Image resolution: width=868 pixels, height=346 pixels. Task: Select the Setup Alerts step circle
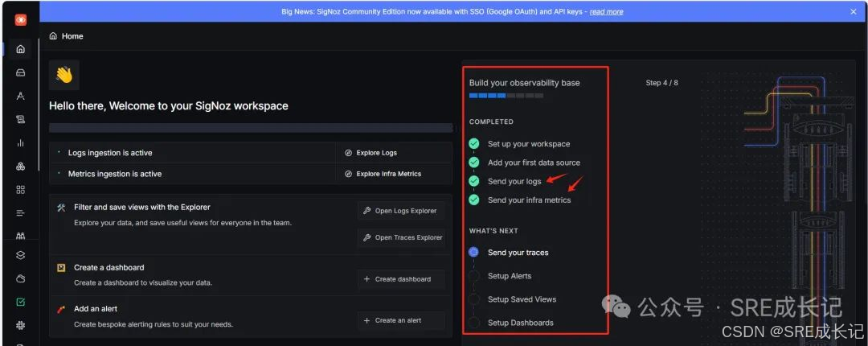coord(474,275)
